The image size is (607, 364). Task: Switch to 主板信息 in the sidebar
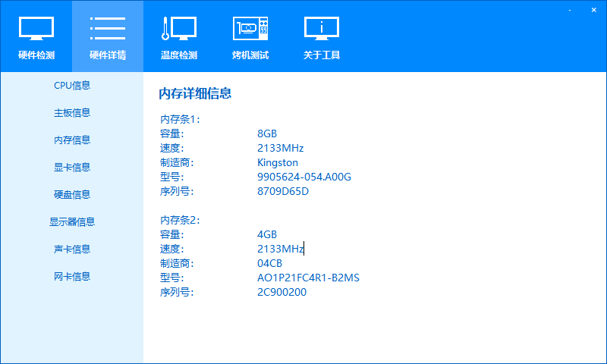(72, 113)
